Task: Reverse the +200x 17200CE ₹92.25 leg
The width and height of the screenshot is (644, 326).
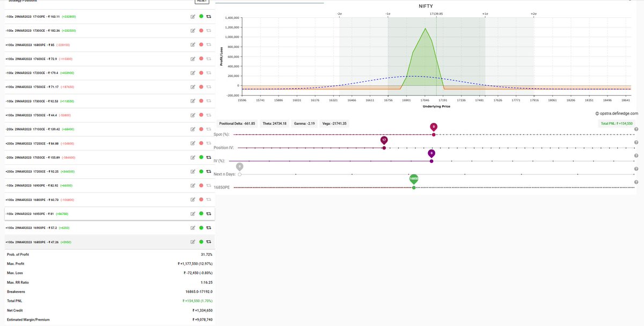Action: (x=209, y=171)
